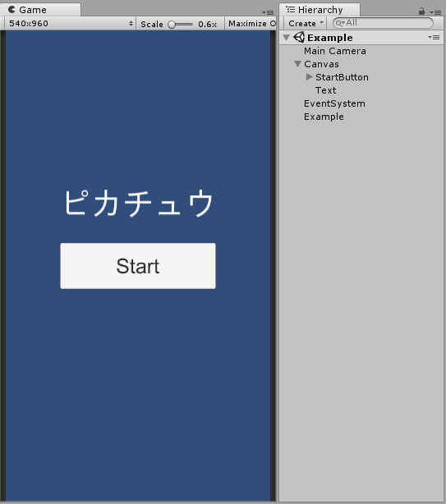
Task: Collapse the Example scene arrow
Action: (286, 38)
